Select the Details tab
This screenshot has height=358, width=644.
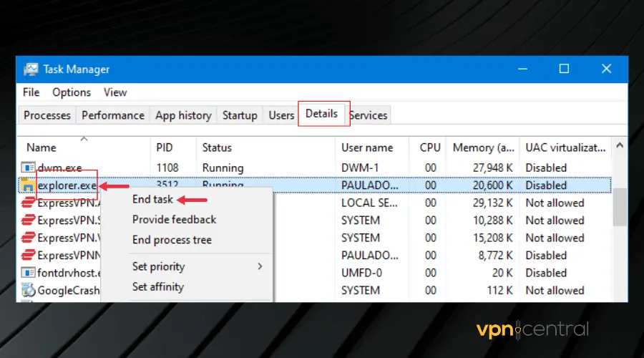pos(321,113)
